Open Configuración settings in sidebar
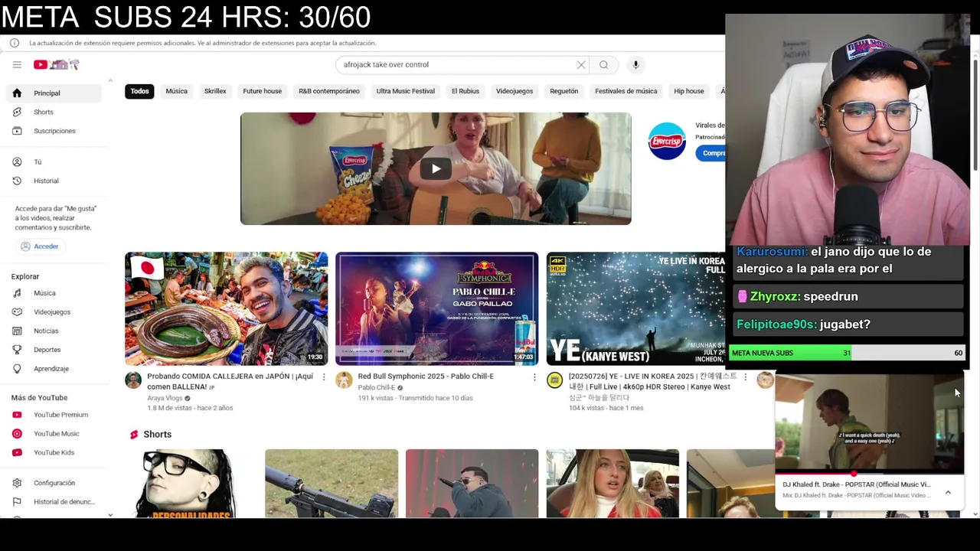Viewport: 980px width, 551px height. point(54,483)
